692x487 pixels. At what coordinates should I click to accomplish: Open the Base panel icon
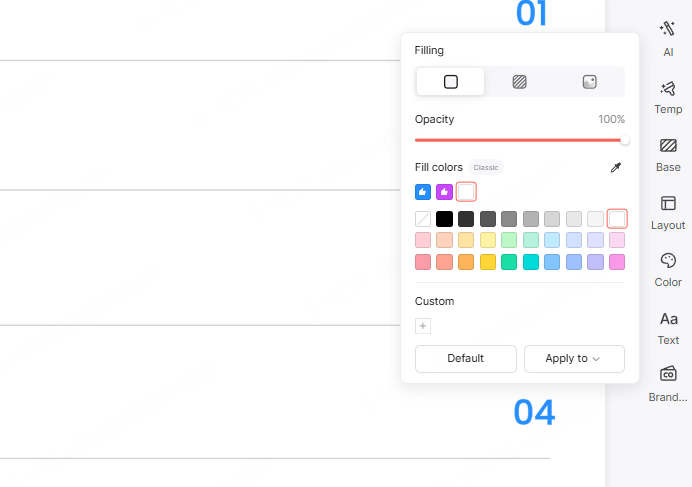668,152
